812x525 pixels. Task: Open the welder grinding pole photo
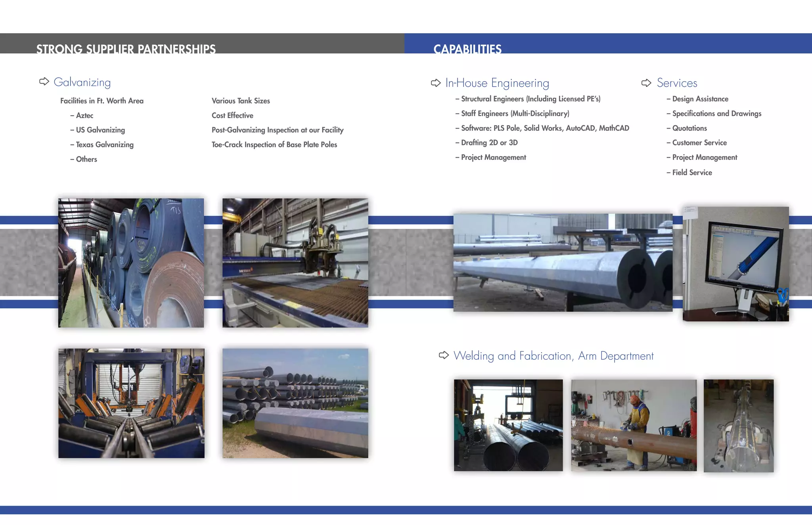[634, 425]
